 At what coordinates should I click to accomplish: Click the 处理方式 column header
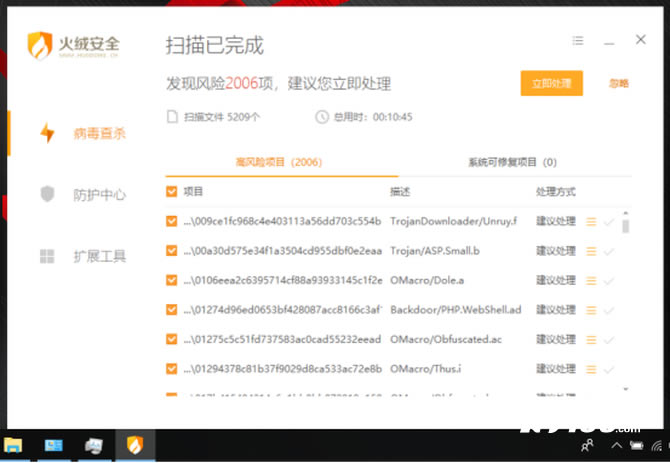[x=555, y=192]
